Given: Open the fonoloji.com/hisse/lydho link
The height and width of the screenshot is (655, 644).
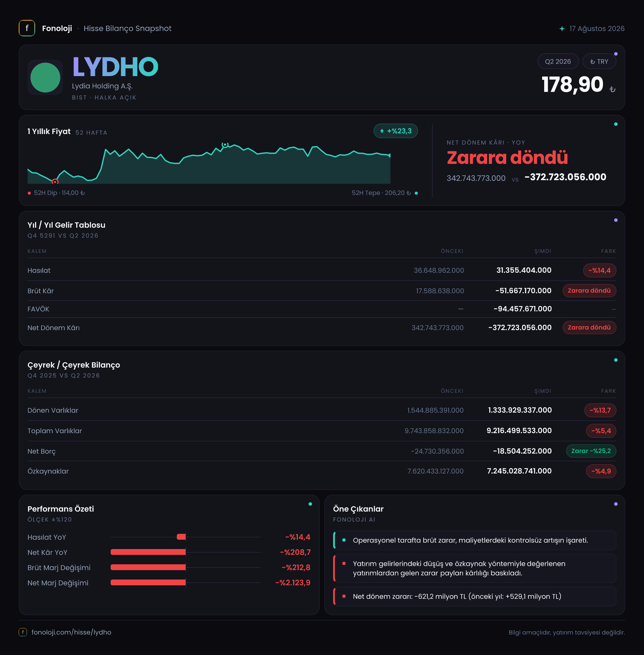Looking at the screenshot, I should coord(71,632).
